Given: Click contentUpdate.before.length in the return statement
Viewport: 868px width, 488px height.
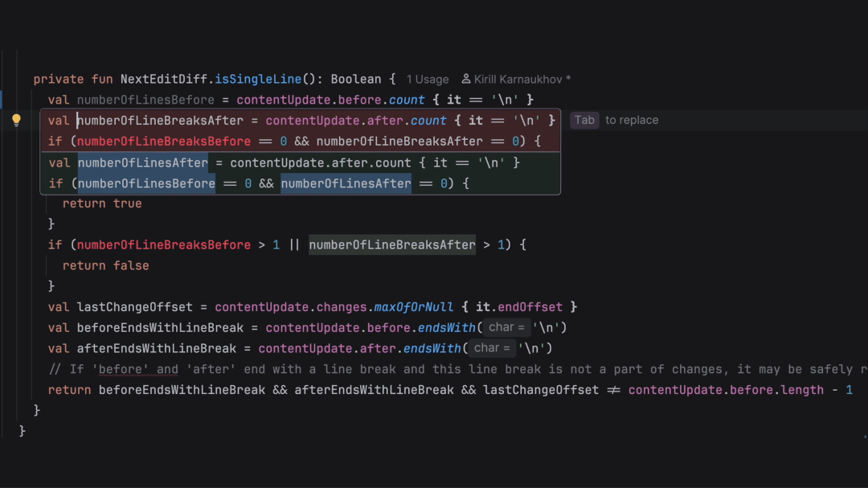Looking at the screenshot, I should (x=726, y=390).
